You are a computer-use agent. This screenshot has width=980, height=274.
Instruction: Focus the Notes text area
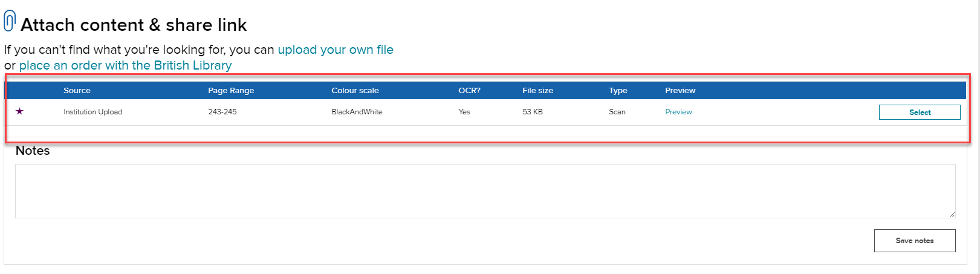point(485,191)
